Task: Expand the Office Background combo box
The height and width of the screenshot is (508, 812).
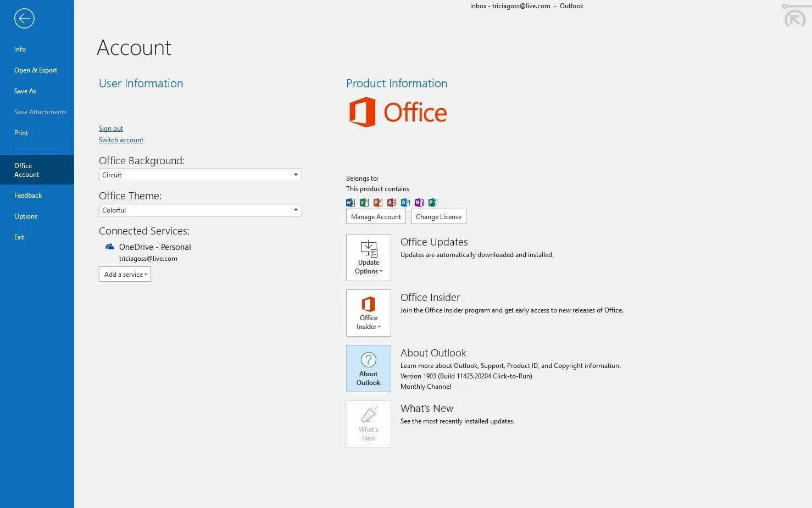Action: [201, 175]
